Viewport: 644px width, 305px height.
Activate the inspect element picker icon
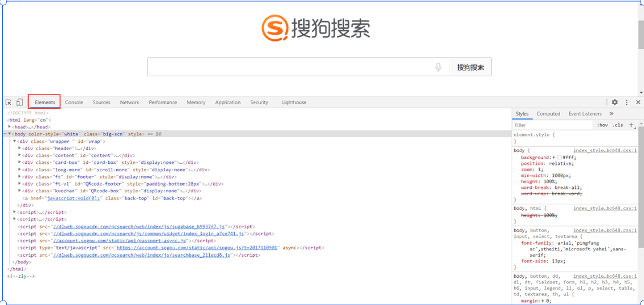(8, 102)
